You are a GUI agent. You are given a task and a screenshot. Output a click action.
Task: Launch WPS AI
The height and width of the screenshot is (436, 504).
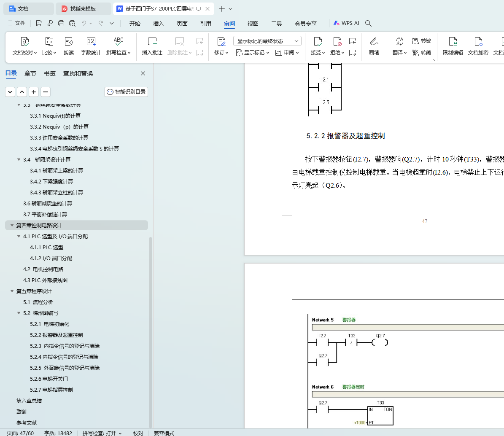pos(346,23)
